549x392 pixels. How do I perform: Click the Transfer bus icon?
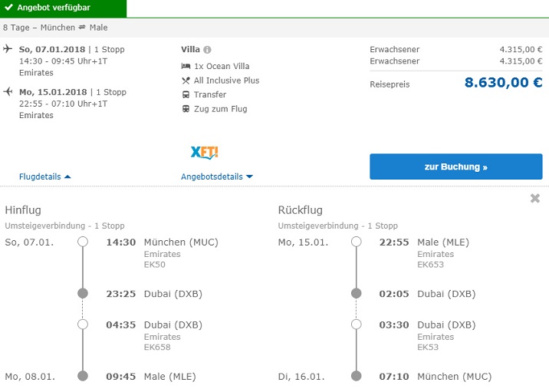coord(186,95)
